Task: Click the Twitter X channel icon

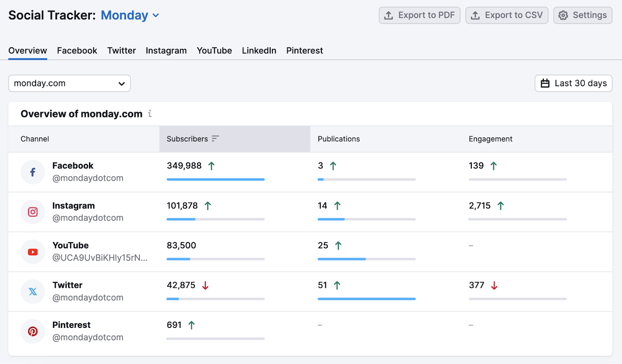Action: (x=33, y=292)
